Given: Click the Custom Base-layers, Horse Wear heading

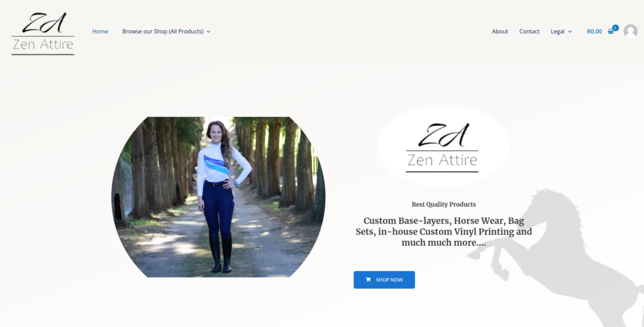Looking at the screenshot, I should 443,231.
